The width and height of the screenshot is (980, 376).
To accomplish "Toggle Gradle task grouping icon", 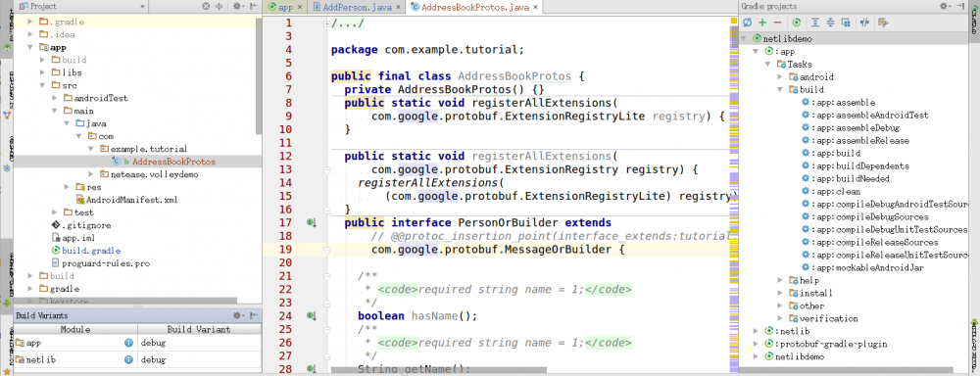I will tap(846, 23).
